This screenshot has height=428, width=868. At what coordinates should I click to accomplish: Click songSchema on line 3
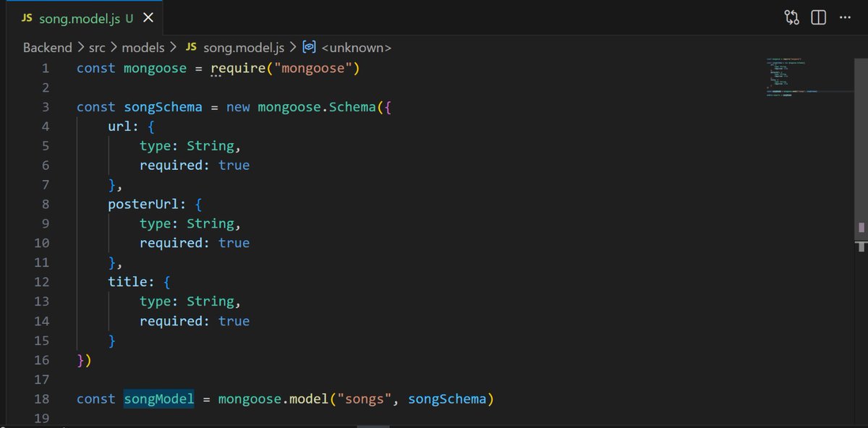point(163,107)
